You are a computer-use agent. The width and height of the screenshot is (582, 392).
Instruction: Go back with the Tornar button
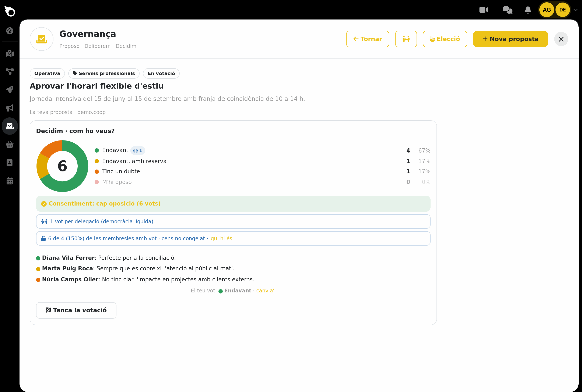click(368, 39)
